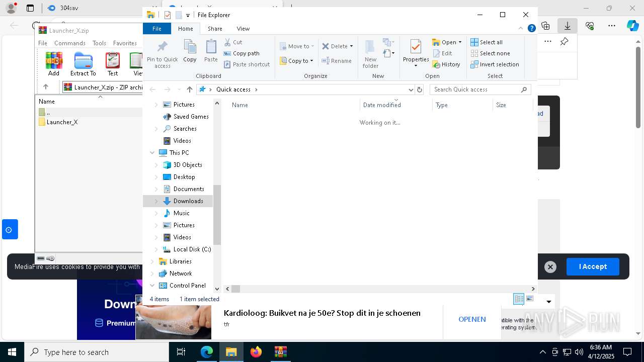The image size is (644, 362).
Task: Click the Search Quick access field
Action: click(480, 89)
